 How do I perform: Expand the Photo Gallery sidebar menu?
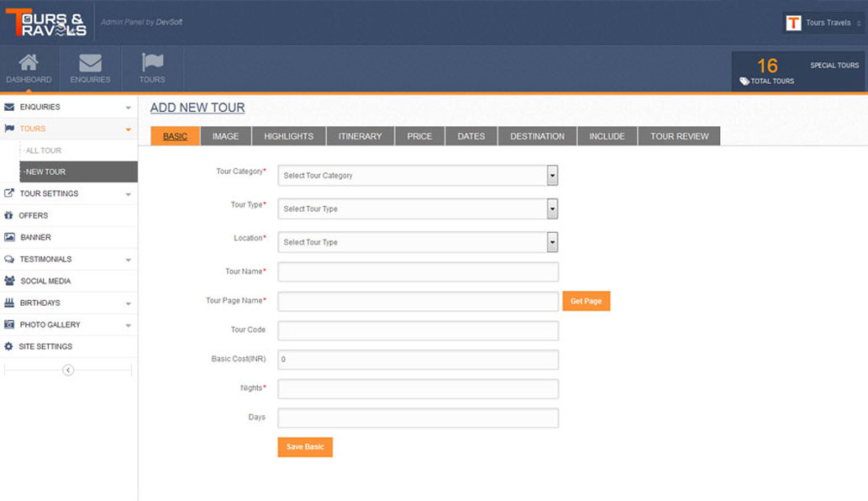(128, 325)
